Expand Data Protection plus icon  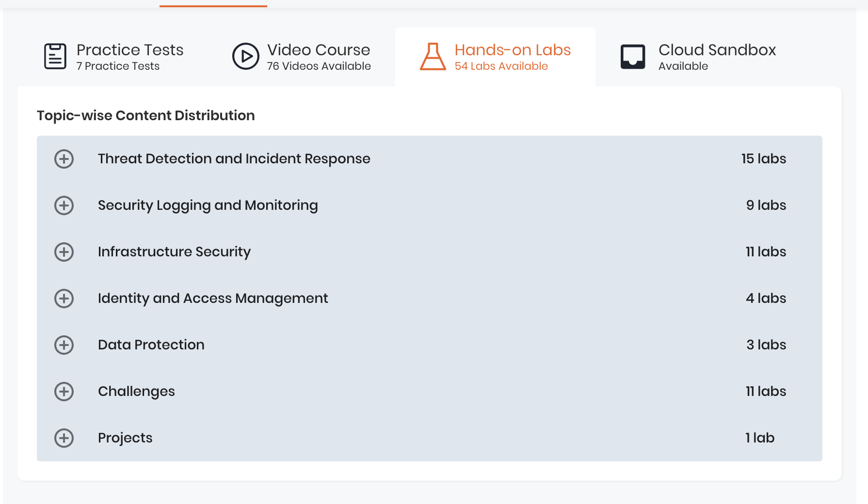(64, 345)
